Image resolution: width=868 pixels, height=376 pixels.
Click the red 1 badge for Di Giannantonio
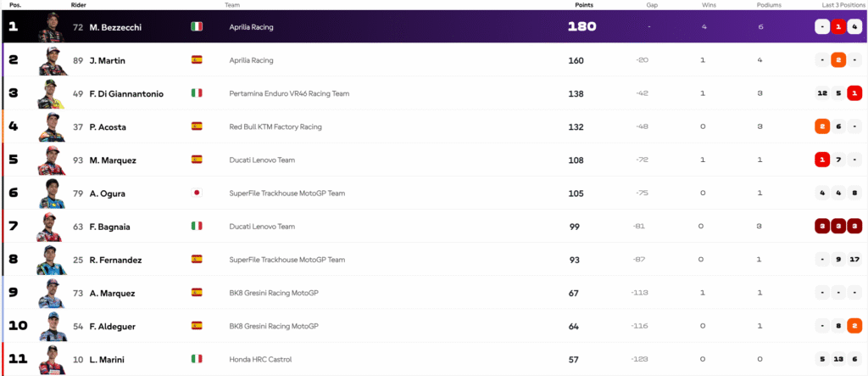[854, 93]
